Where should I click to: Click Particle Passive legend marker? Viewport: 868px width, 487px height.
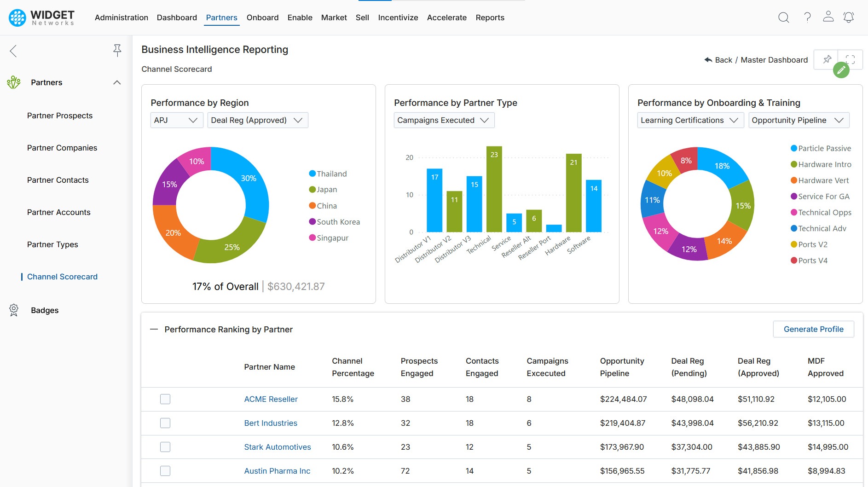click(x=794, y=148)
